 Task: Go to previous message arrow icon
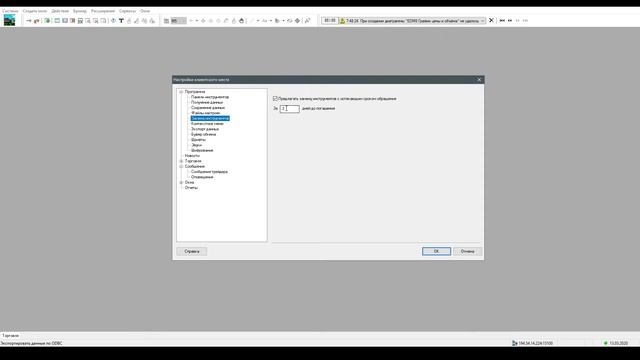tap(510, 20)
